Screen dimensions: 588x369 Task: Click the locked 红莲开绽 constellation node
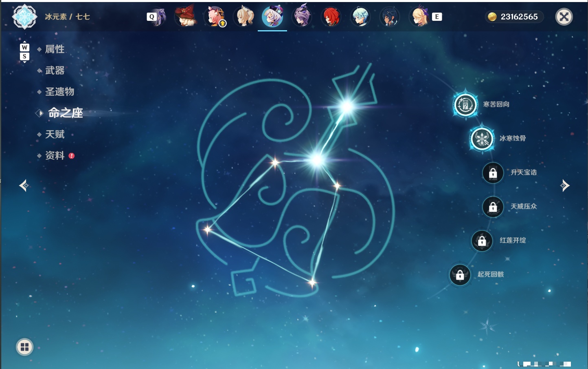point(482,241)
